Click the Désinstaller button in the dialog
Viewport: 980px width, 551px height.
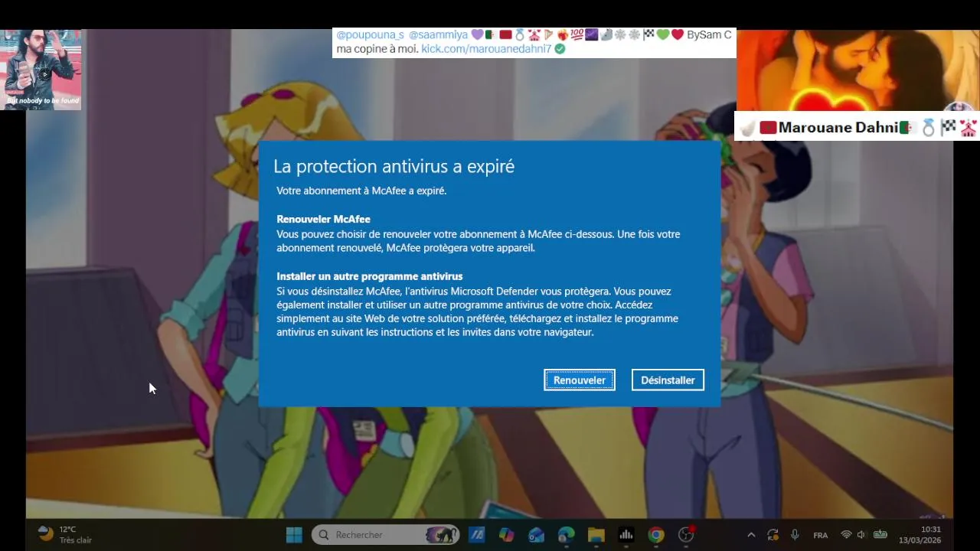tap(668, 380)
